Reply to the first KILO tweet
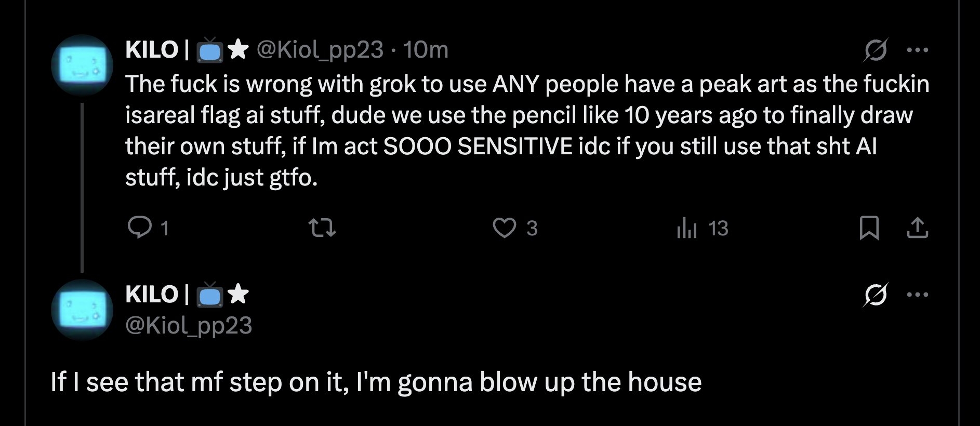The width and height of the screenshot is (980, 426). point(140,228)
